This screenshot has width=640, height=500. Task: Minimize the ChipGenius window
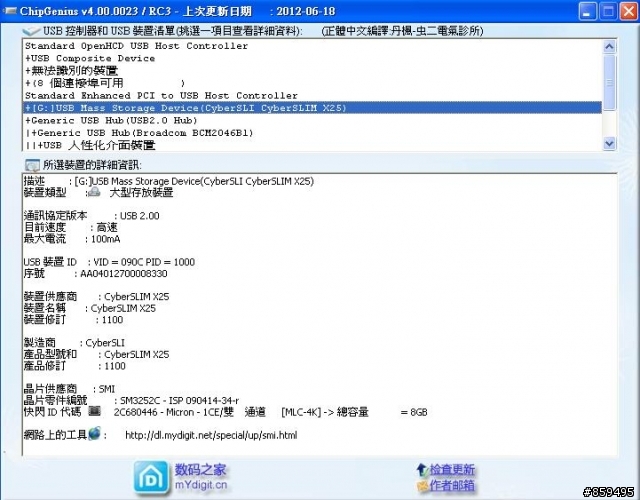[587, 11]
